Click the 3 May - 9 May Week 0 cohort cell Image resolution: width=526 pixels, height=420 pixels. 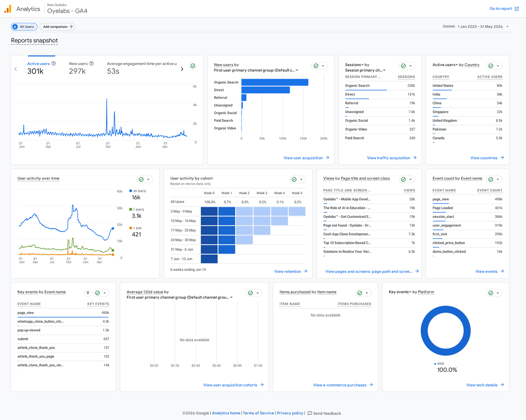[x=209, y=211]
